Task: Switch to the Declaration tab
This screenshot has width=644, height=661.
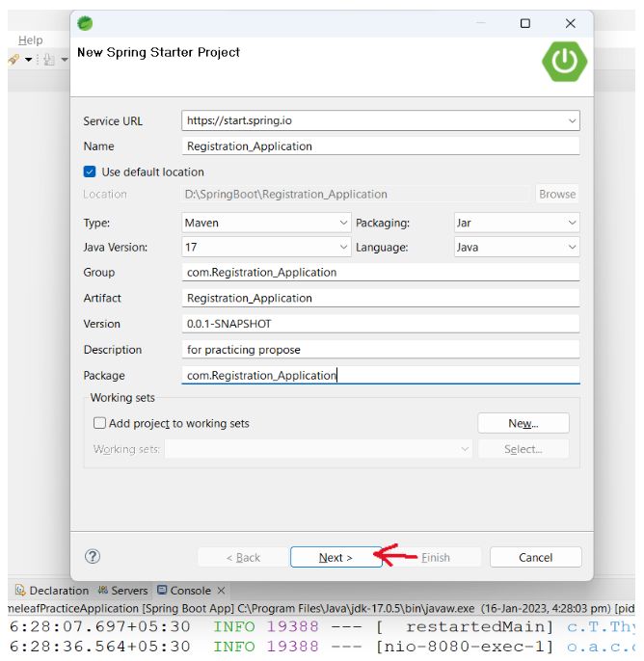Action: [x=52, y=590]
